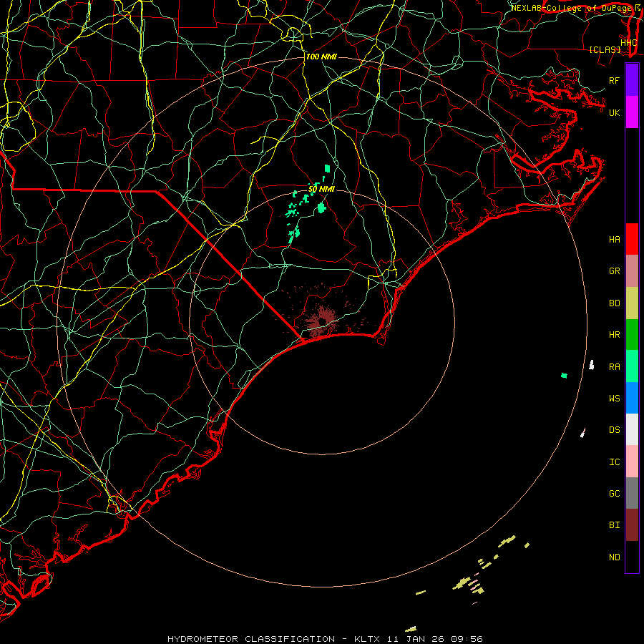Viewport: 644px width, 644px height.
Task: Click the WS blue legend swatch
Action: tap(632, 398)
